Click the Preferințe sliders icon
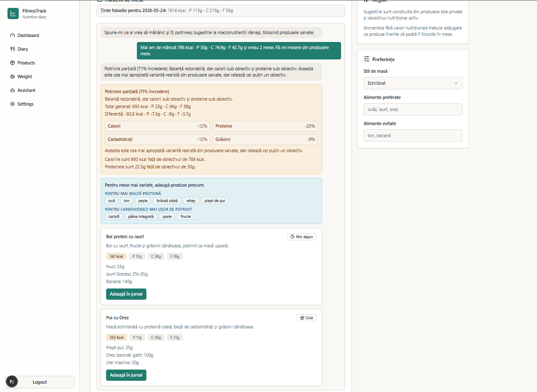This screenshot has width=537, height=392. pyautogui.click(x=366, y=59)
